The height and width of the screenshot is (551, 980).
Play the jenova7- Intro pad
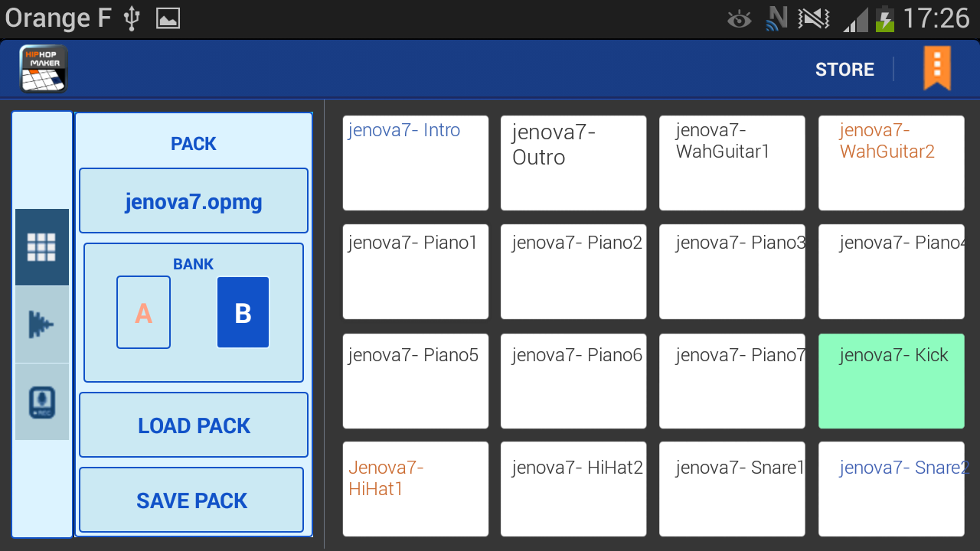click(415, 163)
